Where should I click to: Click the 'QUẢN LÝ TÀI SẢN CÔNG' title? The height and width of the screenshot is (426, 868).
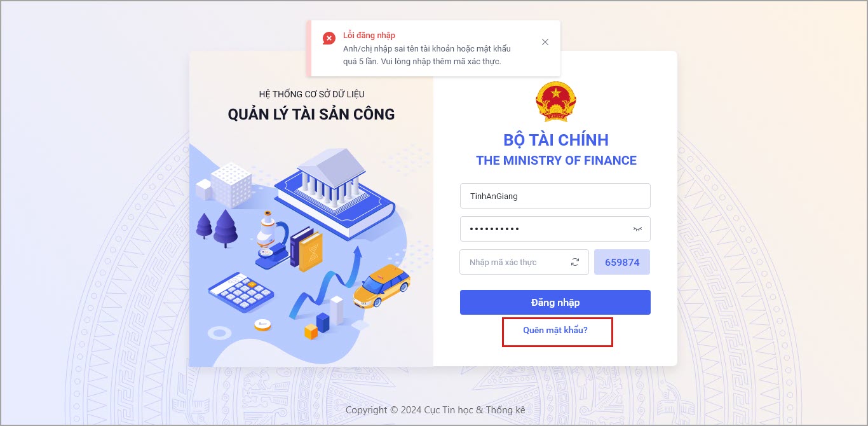tap(311, 114)
